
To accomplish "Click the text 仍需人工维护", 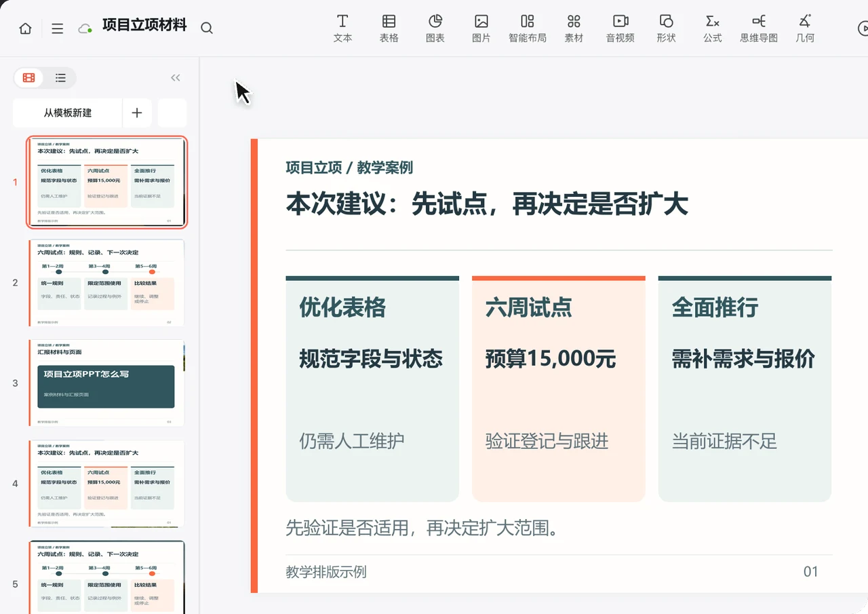I will point(352,441).
